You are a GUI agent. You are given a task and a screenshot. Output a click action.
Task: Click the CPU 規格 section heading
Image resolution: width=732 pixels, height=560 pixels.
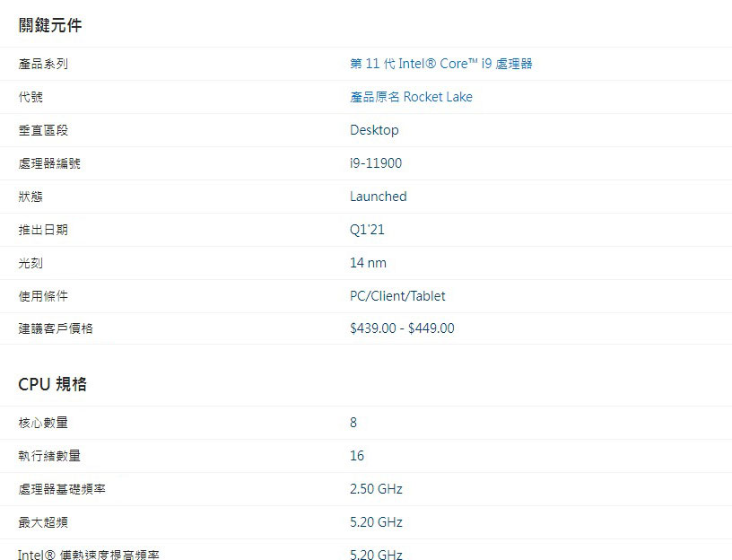pyautogui.click(x=52, y=384)
